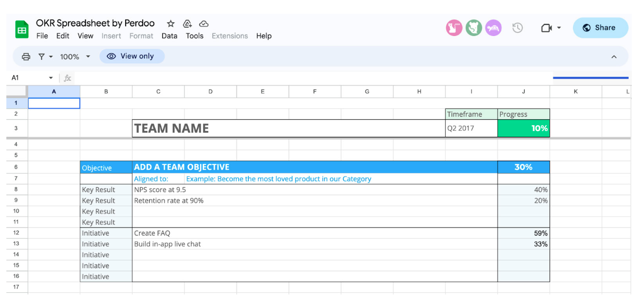Select the ADD A TEAM OBJECTIVE cell
The width and height of the screenshot is (644, 304).
click(x=315, y=167)
